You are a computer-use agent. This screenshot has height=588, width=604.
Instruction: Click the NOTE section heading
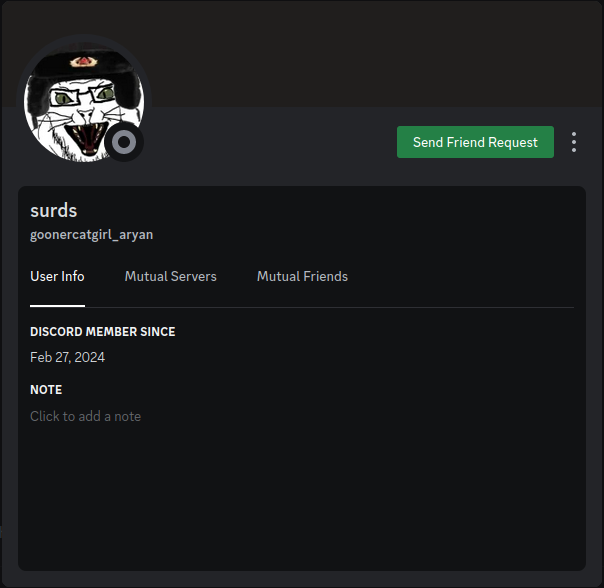(x=46, y=390)
